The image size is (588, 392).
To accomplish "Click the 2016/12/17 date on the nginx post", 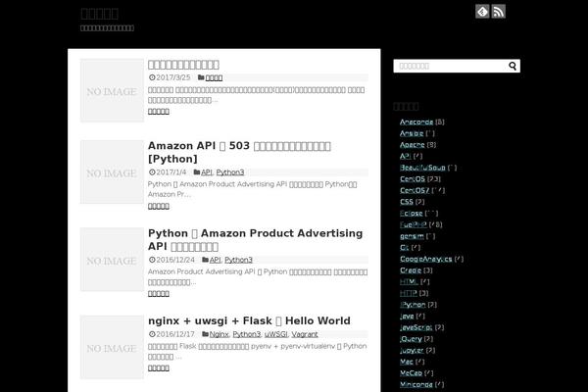I will [x=175, y=334].
